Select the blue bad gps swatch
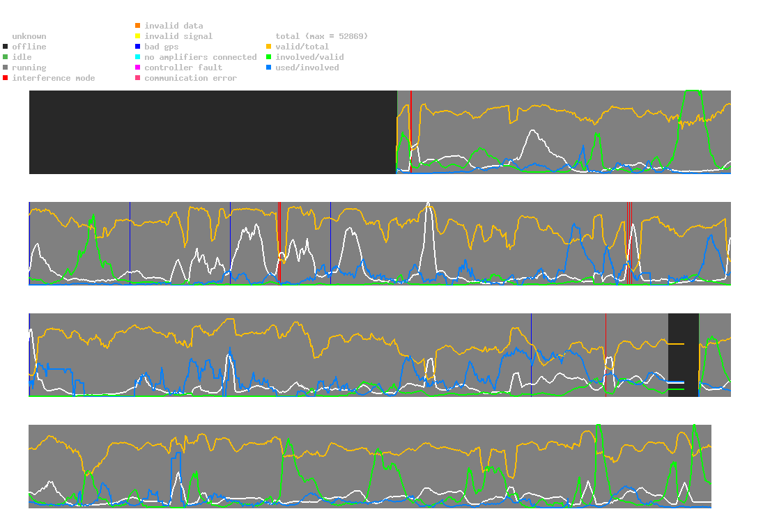This screenshot has height=532, width=763. (138, 47)
